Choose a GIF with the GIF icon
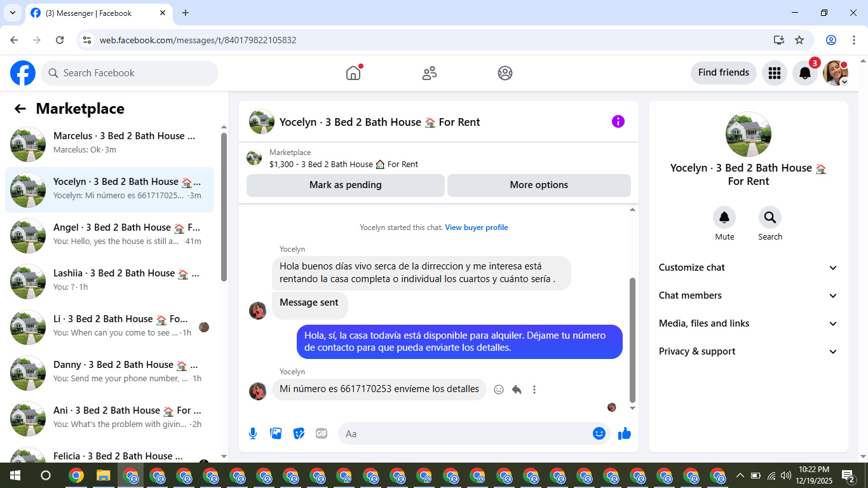The image size is (868, 488). [322, 433]
